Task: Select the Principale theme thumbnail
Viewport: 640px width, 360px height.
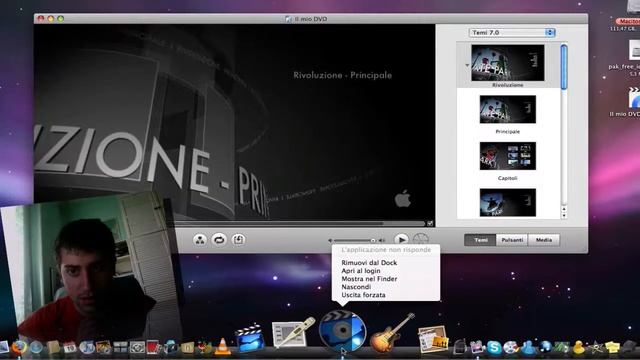Action: (x=507, y=109)
